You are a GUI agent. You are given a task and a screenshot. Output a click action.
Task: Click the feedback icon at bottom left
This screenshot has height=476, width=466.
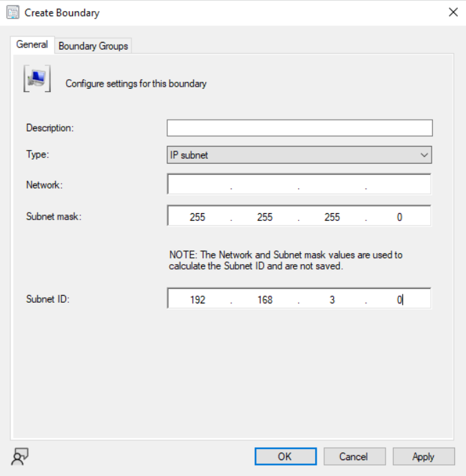[x=20, y=456]
